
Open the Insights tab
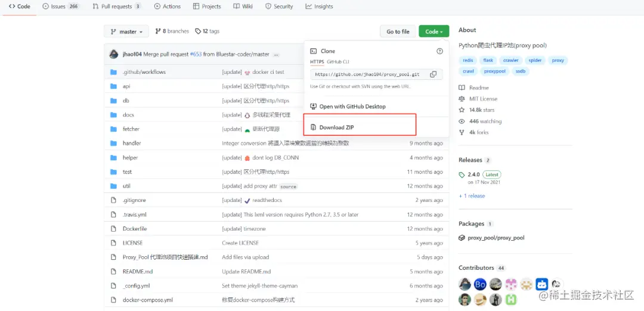319,7
